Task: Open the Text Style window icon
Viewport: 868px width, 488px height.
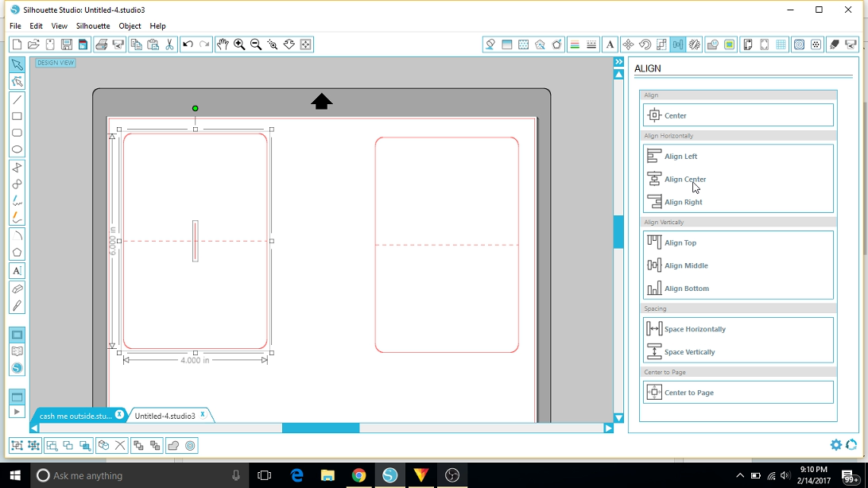Action: coord(610,45)
